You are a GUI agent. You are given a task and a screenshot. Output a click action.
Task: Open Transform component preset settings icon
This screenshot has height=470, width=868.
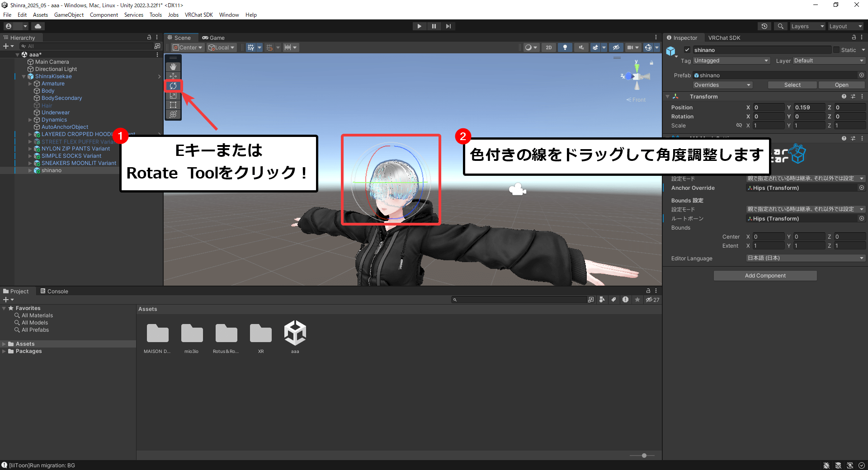pyautogui.click(x=853, y=97)
